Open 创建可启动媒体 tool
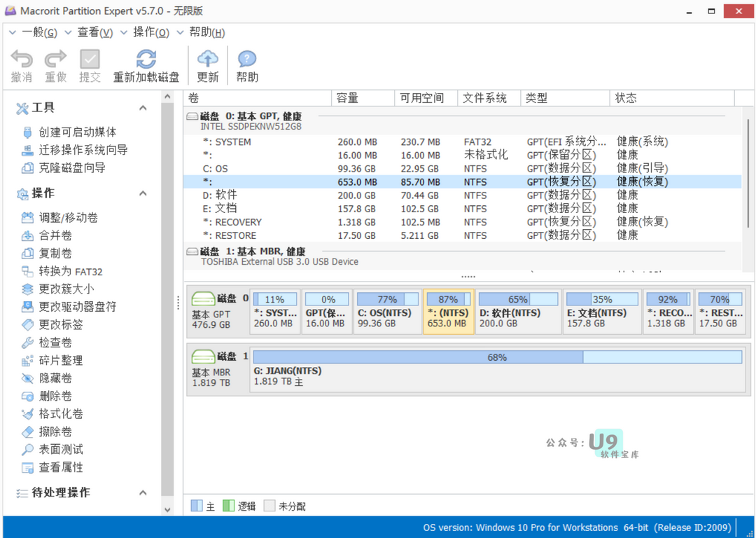Image resolution: width=756 pixels, height=538 pixels. (70, 132)
